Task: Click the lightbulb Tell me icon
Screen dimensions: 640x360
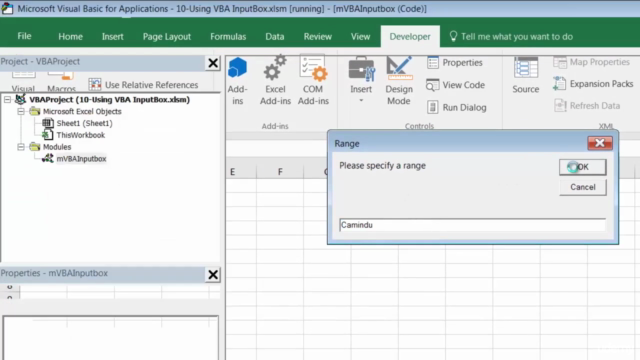Action: pyautogui.click(x=453, y=36)
